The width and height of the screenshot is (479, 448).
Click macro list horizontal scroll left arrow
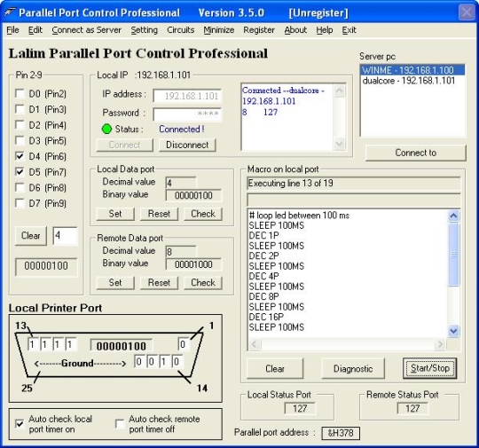(255, 344)
